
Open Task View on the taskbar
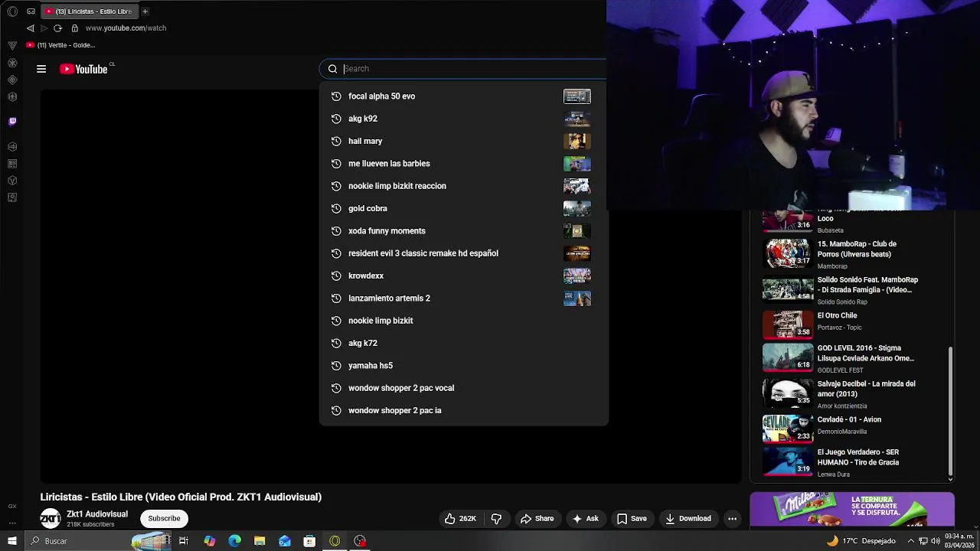(x=184, y=541)
